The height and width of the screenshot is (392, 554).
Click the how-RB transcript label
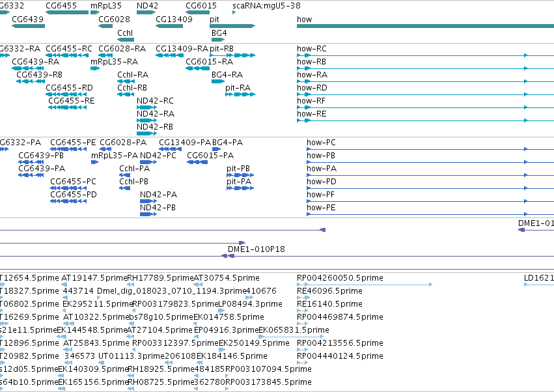311,62
